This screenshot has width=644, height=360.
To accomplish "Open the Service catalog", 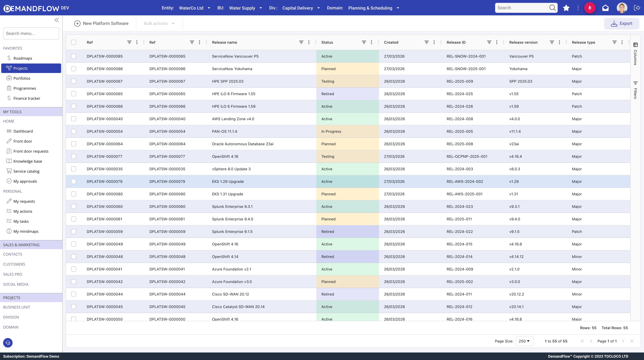I will pos(26,171).
